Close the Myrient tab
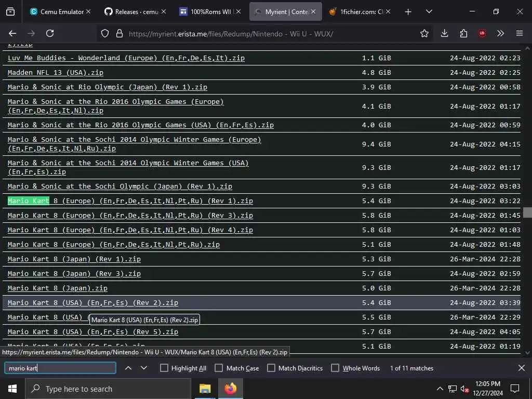Image resolution: width=532 pixels, height=399 pixels. click(313, 11)
